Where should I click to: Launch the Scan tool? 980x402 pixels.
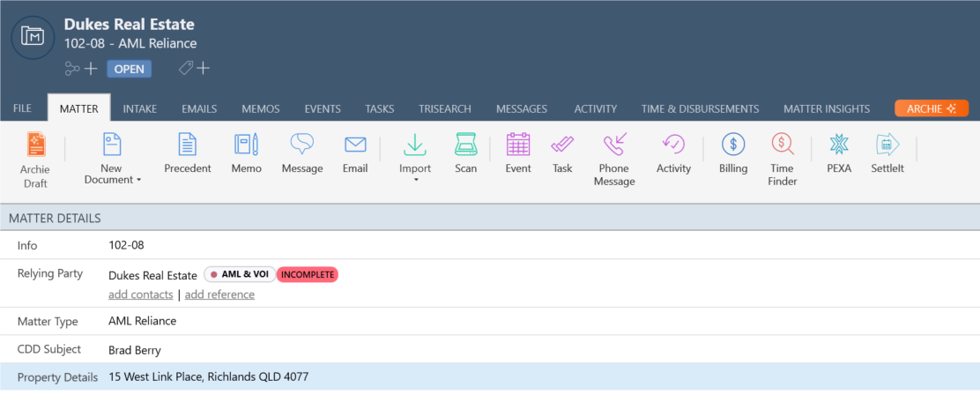(x=465, y=153)
